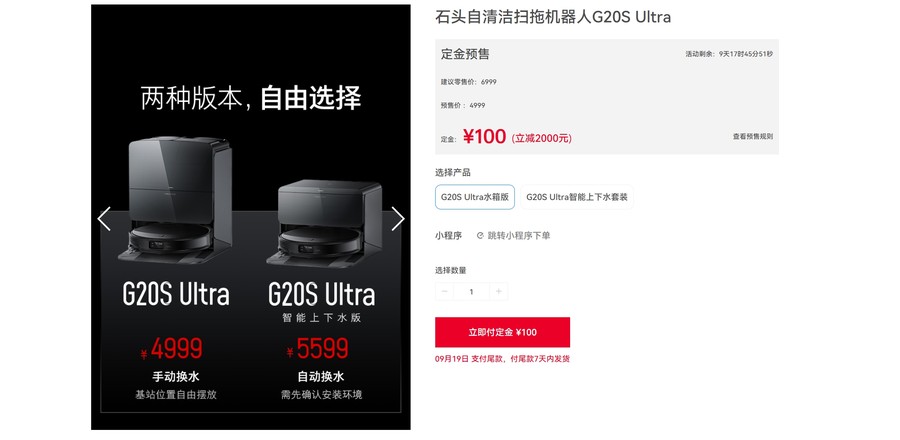Increase quantity with the plus button

(498, 291)
